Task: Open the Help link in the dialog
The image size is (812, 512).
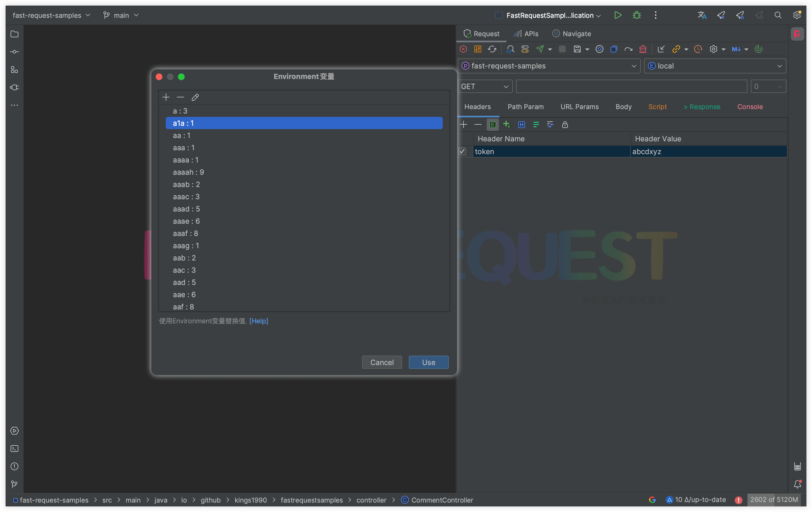Action: coord(259,321)
